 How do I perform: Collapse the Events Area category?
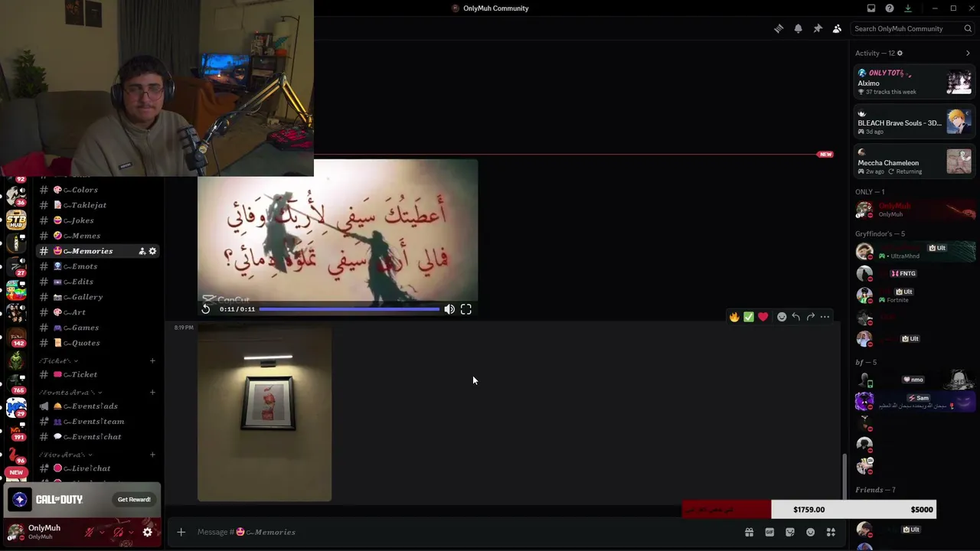pos(70,393)
